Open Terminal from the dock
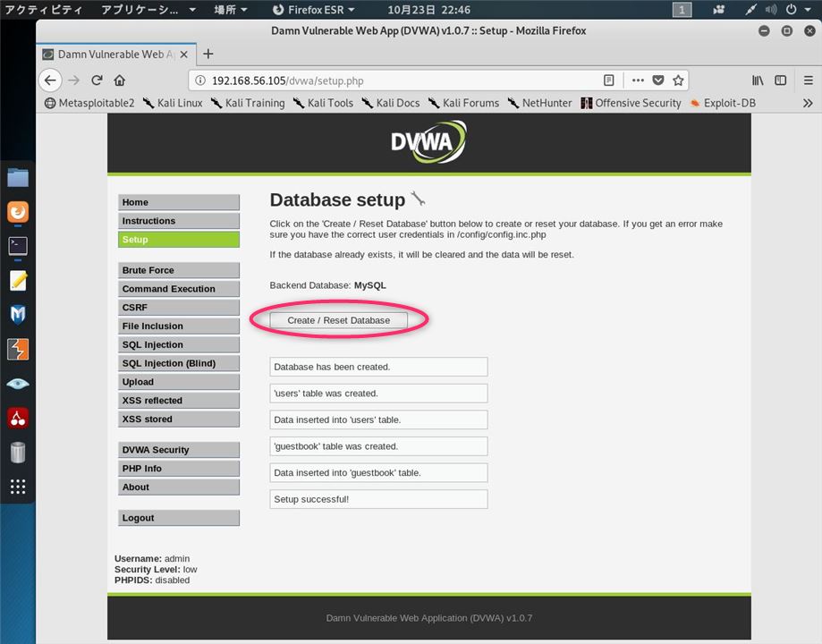The height and width of the screenshot is (644, 822). (18, 246)
